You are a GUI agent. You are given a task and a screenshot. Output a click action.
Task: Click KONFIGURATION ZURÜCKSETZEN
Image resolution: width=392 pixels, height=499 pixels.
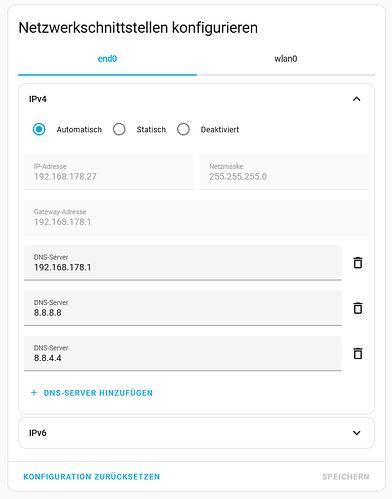(92, 477)
